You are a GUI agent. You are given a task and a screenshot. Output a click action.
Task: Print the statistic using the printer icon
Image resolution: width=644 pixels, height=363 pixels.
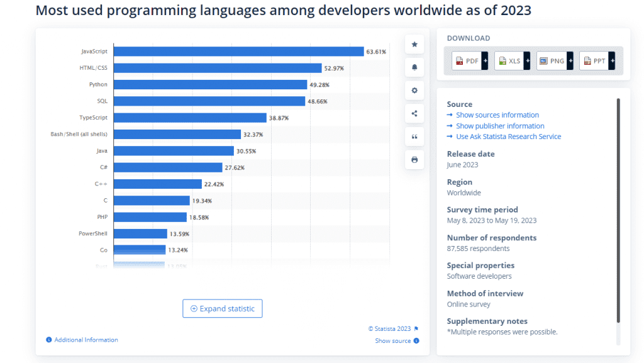(x=414, y=159)
